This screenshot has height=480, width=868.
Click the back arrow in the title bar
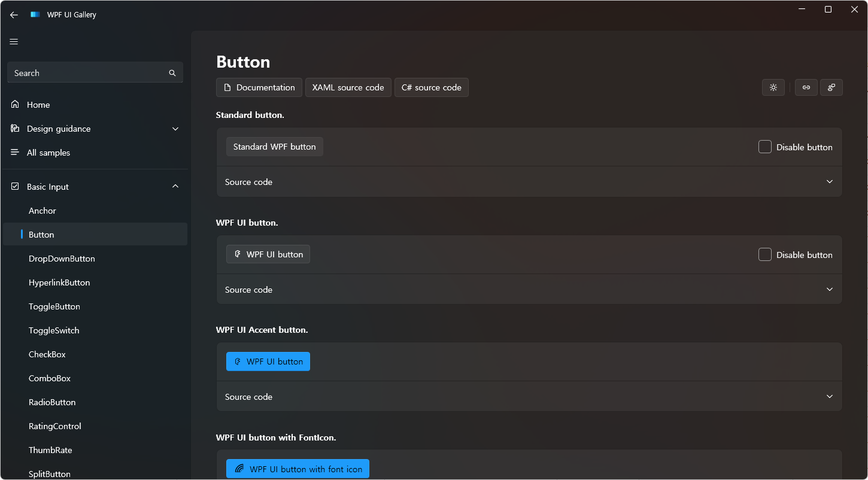click(14, 15)
